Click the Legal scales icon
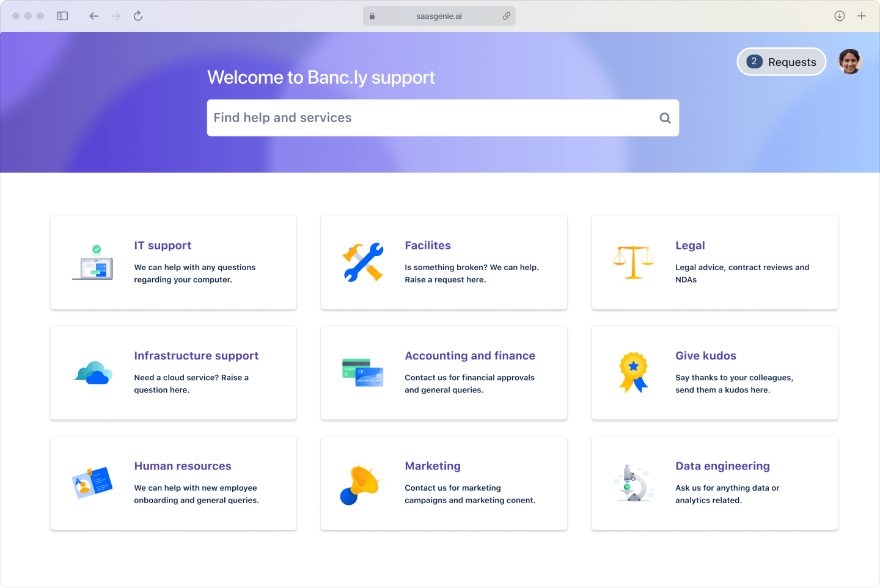The height and width of the screenshot is (588, 880). (634, 262)
